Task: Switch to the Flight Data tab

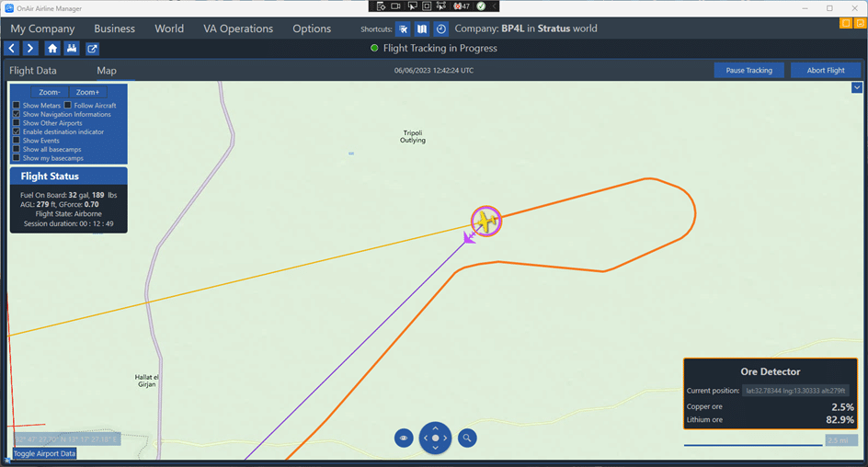Action: pyautogui.click(x=33, y=71)
